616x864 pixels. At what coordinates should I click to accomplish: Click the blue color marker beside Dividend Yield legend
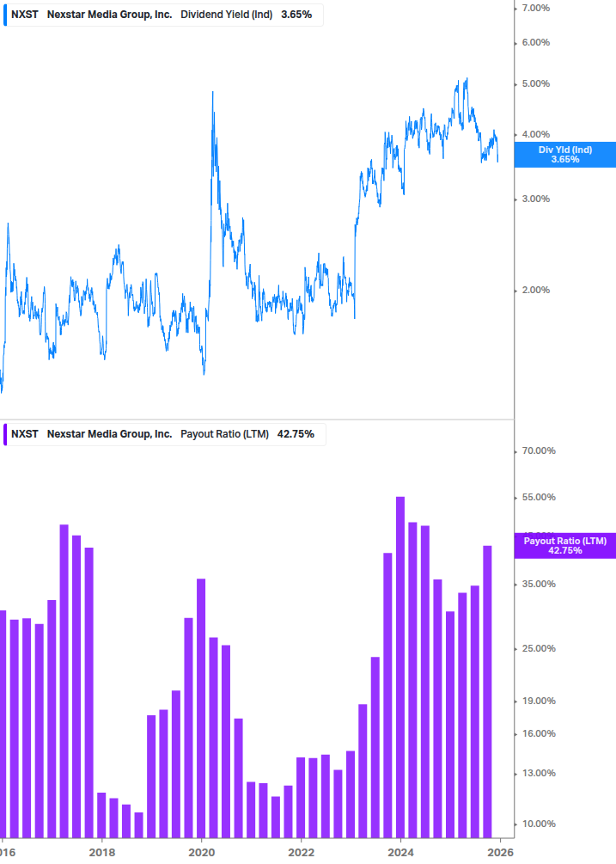[x=5, y=15]
